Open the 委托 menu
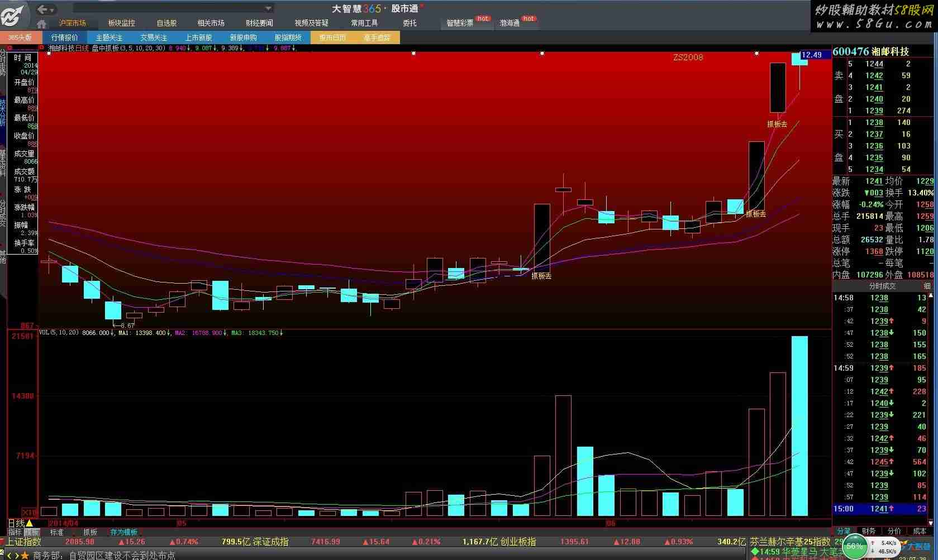This screenshot has width=938, height=560. point(410,23)
